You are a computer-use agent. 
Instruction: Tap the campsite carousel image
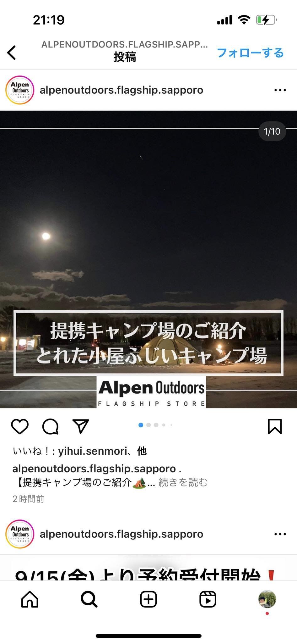point(148,259)
